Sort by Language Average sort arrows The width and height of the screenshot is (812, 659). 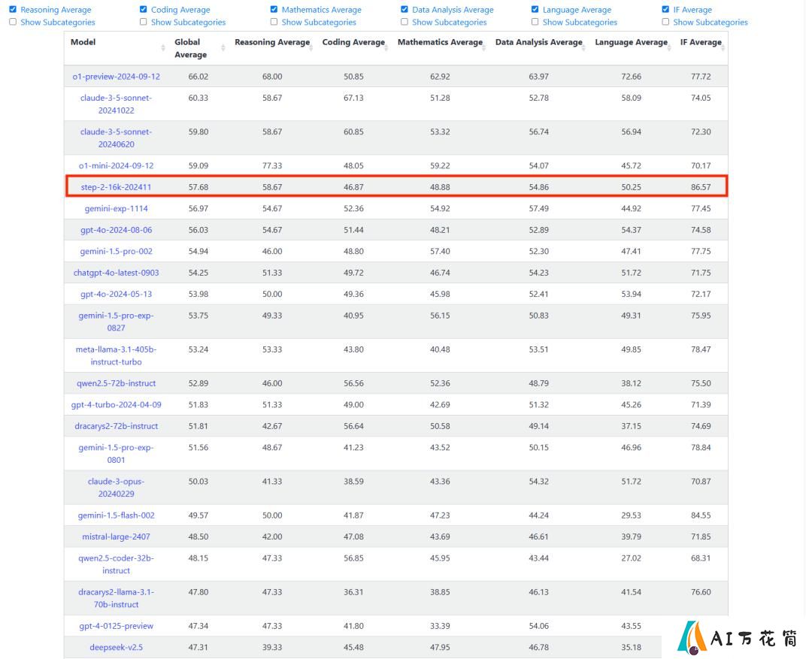[669, 47]
